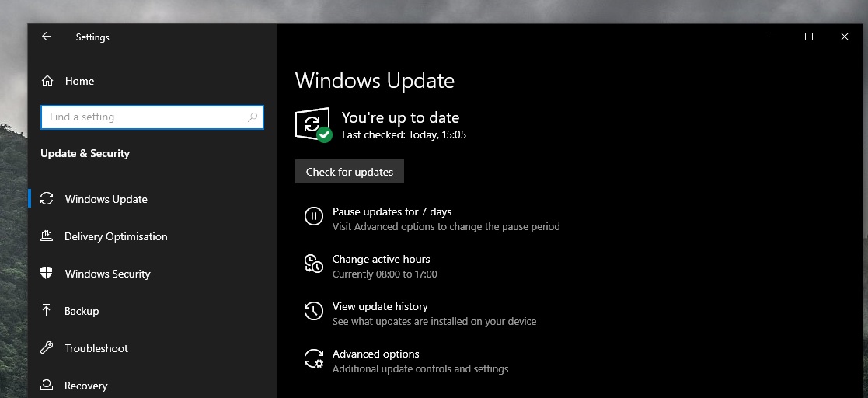This screenshot has height=398, width=868.
Task: Click 'Additional update controls and settings' text
Action: tap(420, 368)
